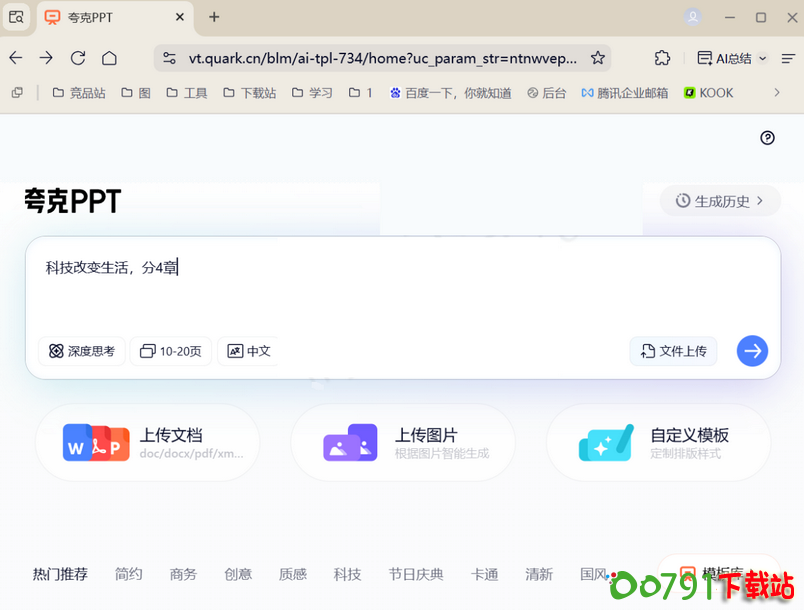Open the 中文 language dropdown

click(x=248, y=351)
